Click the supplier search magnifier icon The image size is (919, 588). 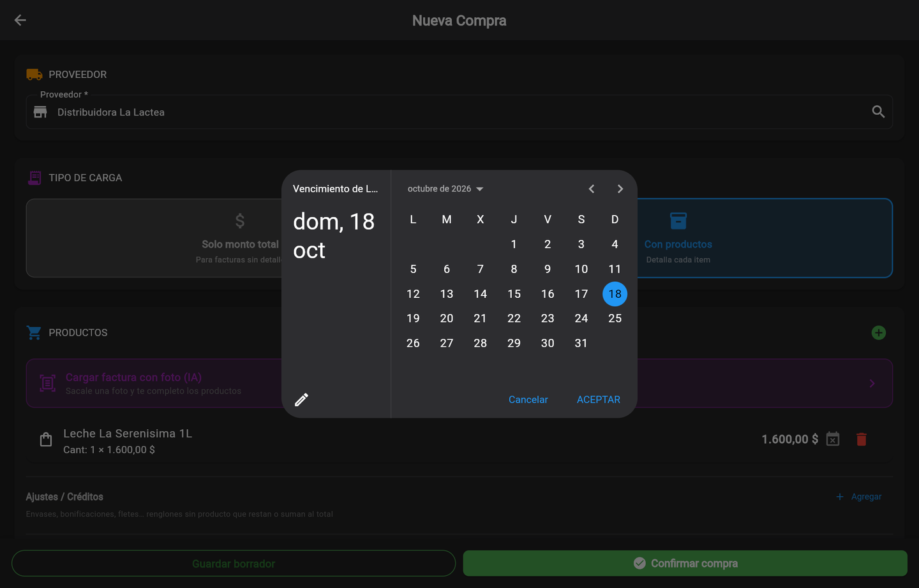[878, 112]
